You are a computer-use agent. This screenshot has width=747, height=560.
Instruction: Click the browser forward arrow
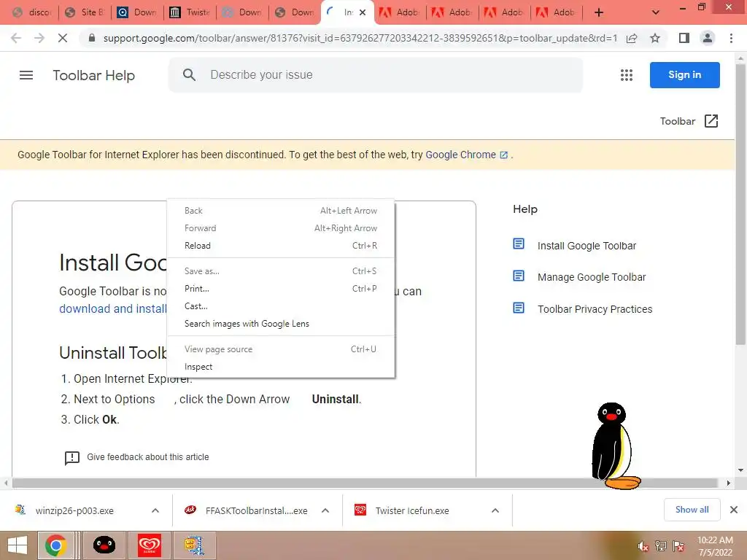[39, 38]
